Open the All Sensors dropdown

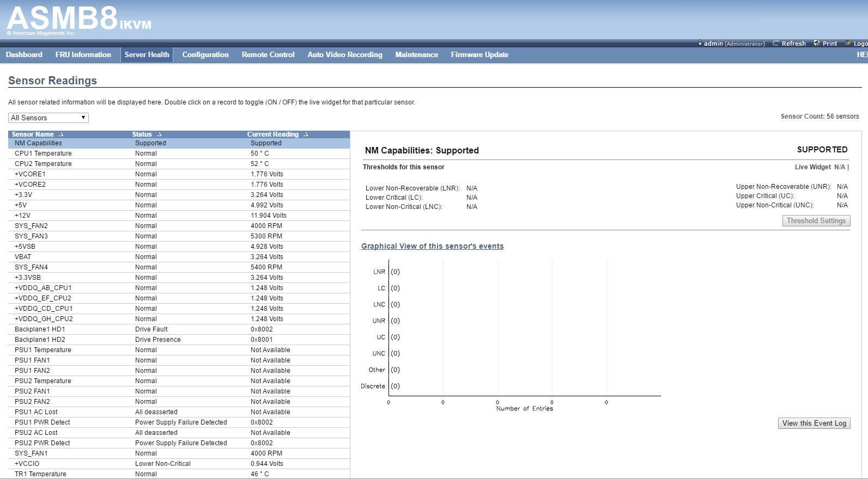tap(48, 118)
